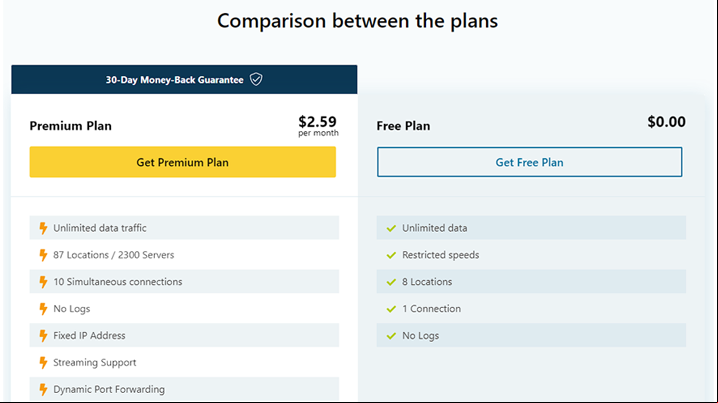This screenshot has height=403, width=718.
Task: Click green checkmark next to Restricted speeds
Action: coord(391,255)
